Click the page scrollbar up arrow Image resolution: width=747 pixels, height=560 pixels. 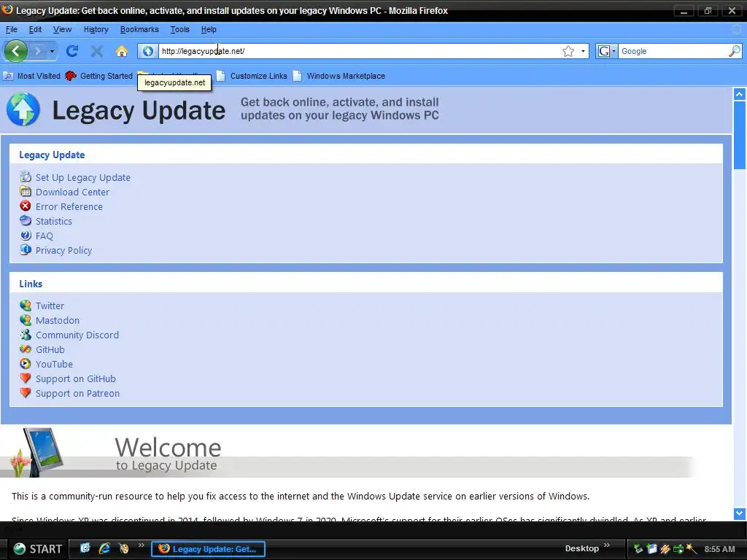pyautogui.click(x=740, y=94)
